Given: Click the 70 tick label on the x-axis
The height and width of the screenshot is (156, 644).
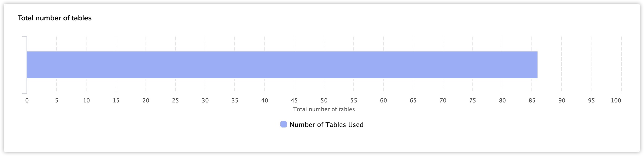Looking at the screenshot, I should [x=443, y=100].
